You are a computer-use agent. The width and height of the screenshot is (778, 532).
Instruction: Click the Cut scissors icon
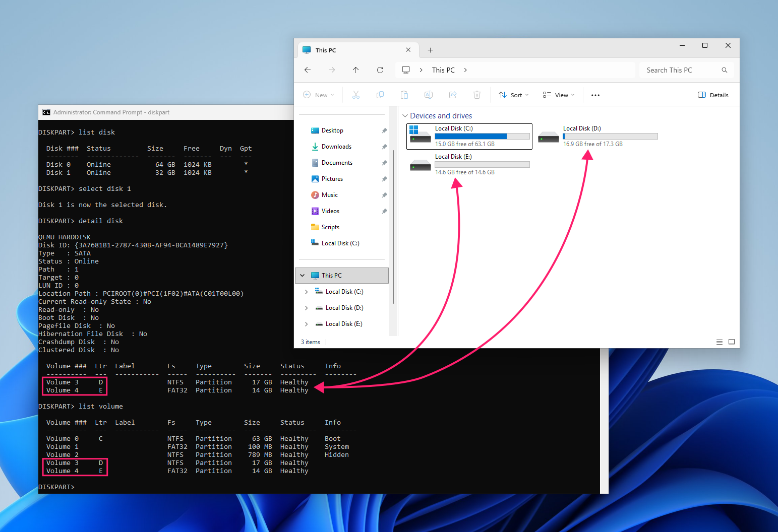pyautogui.click(x=356, y=95)
